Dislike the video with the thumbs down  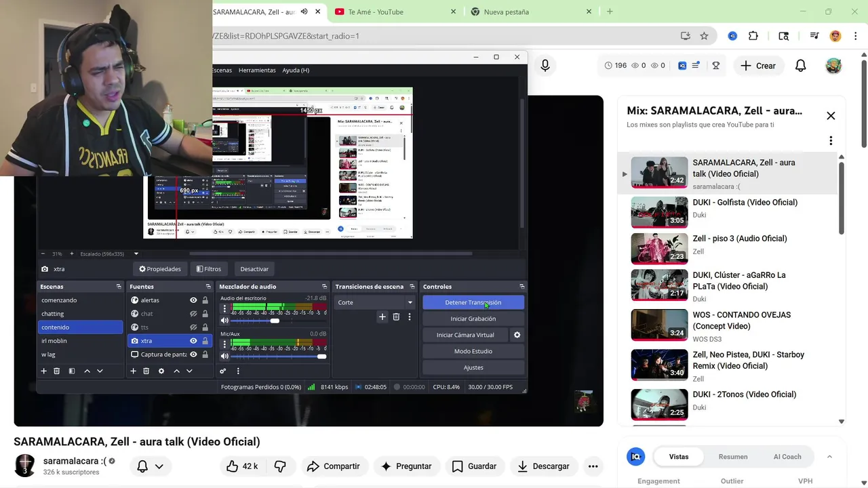pyautogui.click(x=280, y=466)
